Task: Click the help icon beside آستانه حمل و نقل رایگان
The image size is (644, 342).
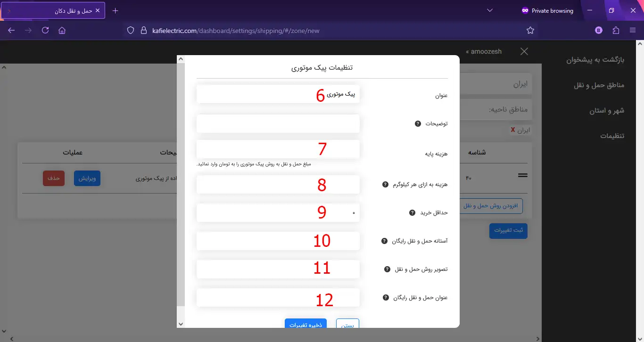Action: pos(384,241)
